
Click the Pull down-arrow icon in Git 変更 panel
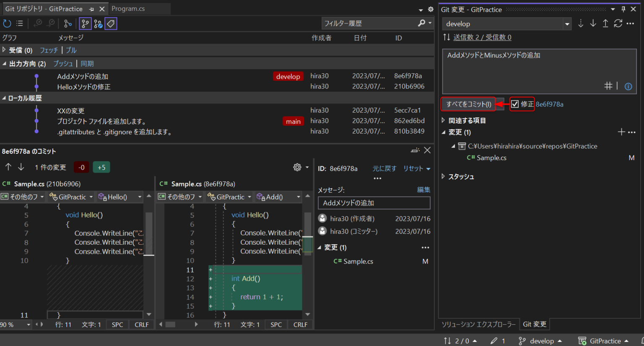click(x=593, y=23)
